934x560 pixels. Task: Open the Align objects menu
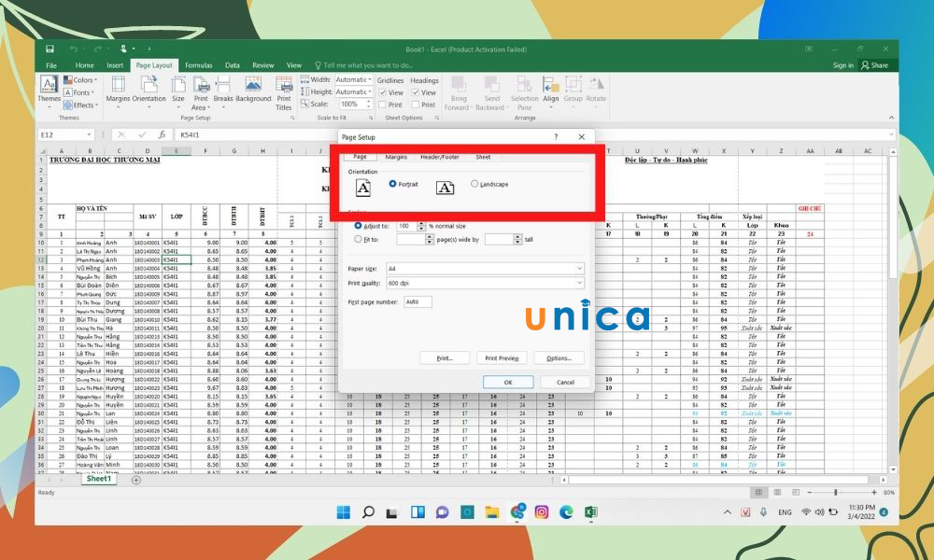550,91
